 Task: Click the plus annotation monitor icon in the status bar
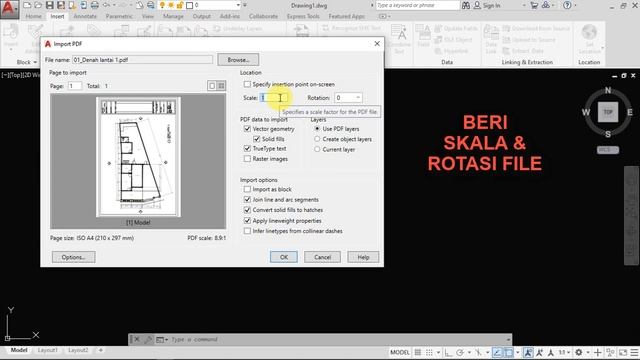pyautogui.click(x=598, y=352)
